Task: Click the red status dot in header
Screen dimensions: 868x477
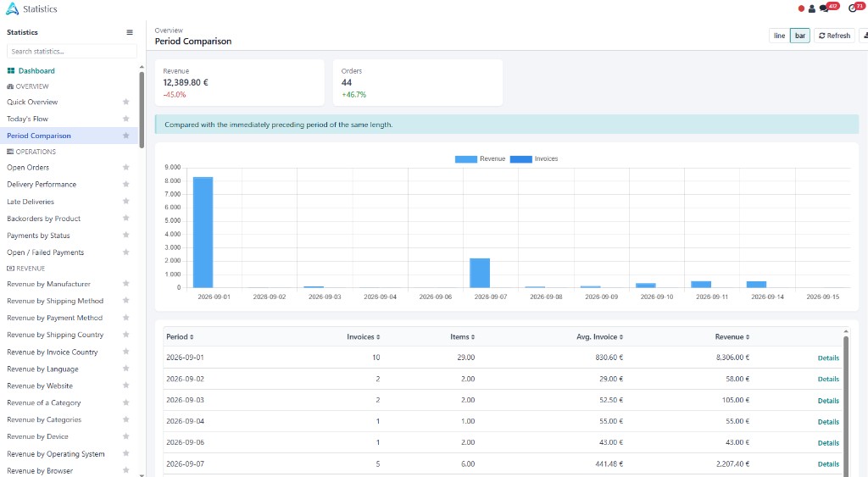Action: (801, 8)
